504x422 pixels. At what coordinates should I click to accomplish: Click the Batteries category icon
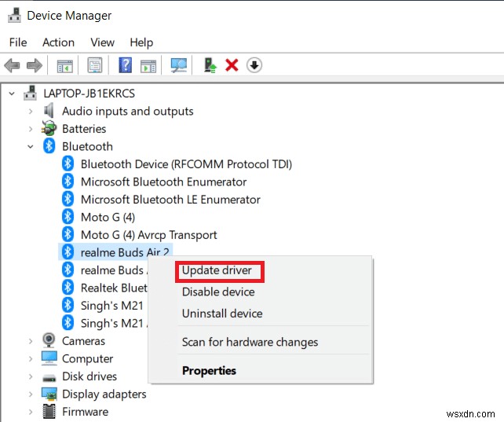point(49,128)
